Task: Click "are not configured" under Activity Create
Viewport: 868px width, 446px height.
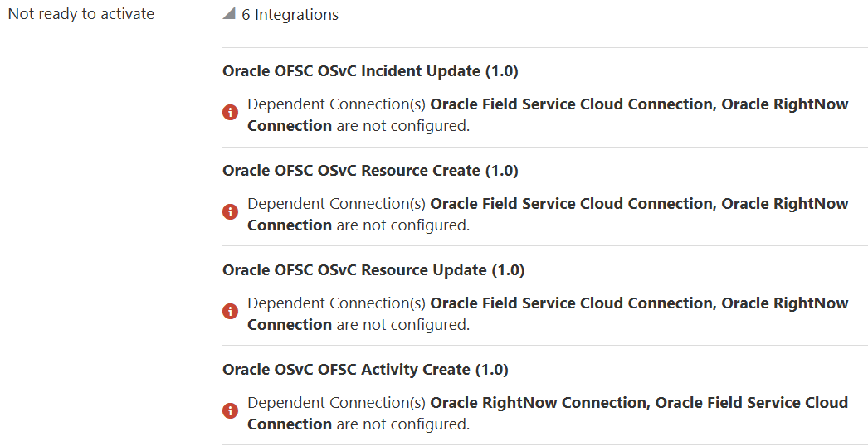Action: tap(402, 424)
